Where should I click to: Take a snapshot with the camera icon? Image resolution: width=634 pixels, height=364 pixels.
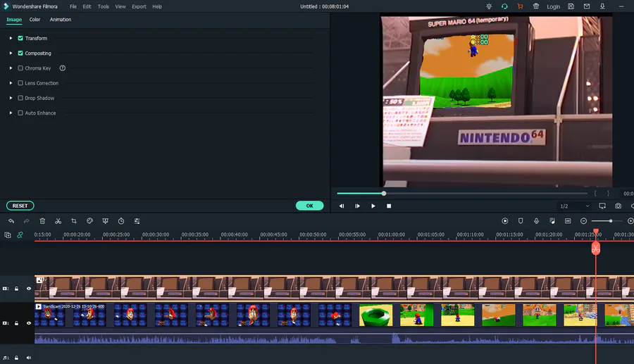[619, 206]
